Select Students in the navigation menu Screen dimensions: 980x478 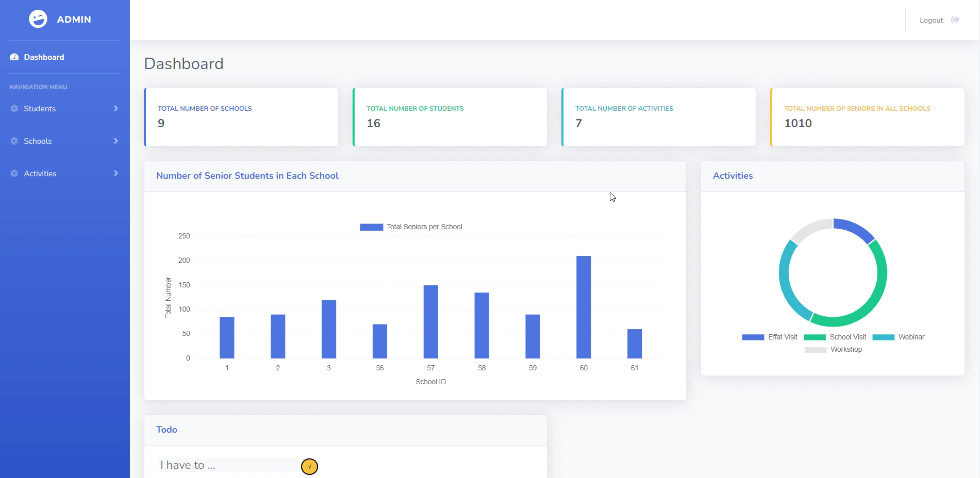[40, 108]
